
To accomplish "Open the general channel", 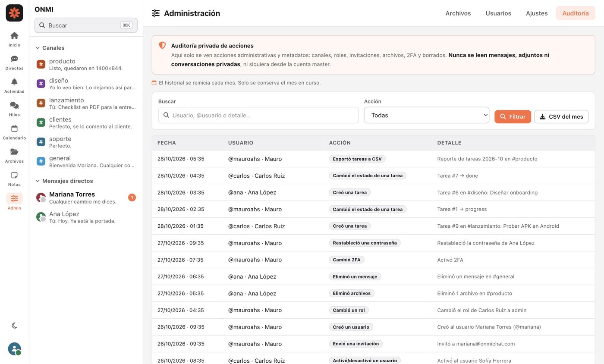I will [x=86, y=161].
